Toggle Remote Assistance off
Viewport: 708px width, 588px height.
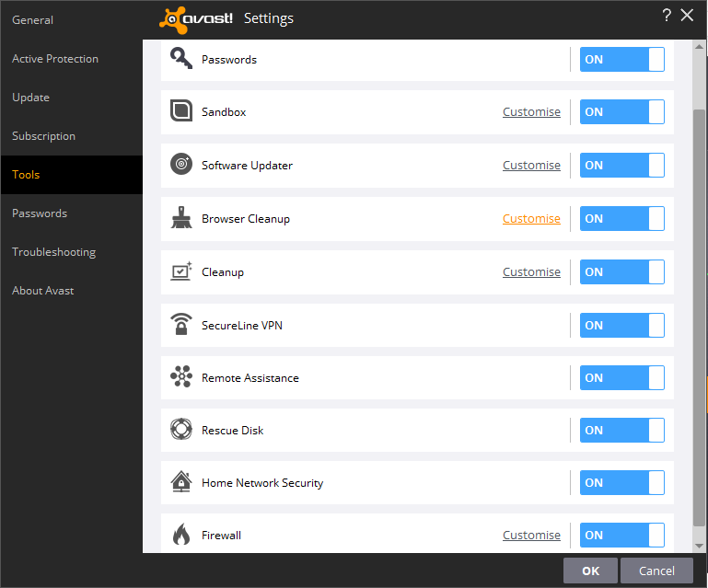(x=621, y=377)
